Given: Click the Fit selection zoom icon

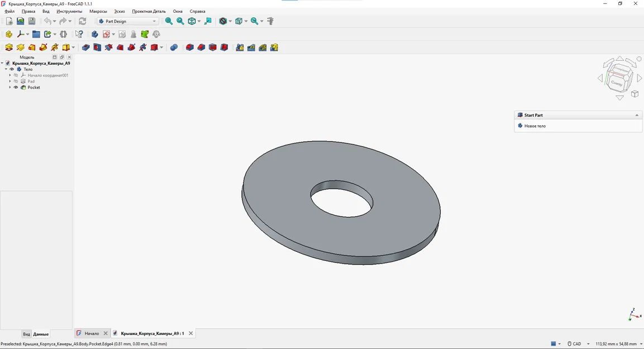Looking at the screenshot, I should coord(180,21).
